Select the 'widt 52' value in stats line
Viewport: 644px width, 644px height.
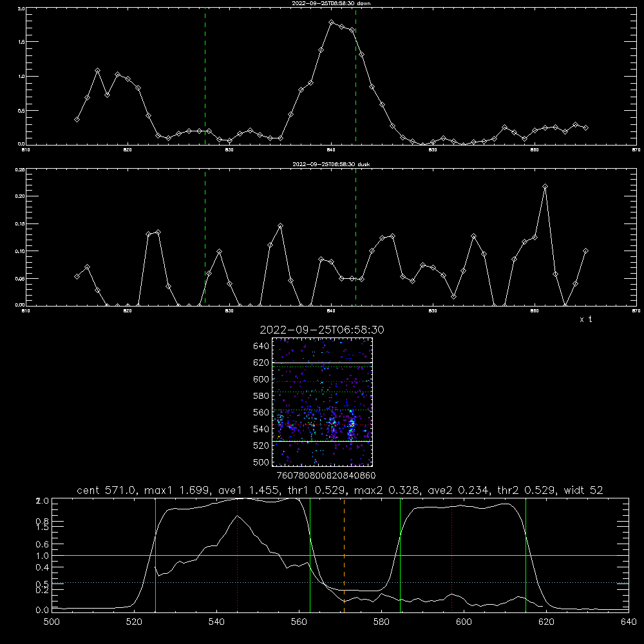coord(583,490)
